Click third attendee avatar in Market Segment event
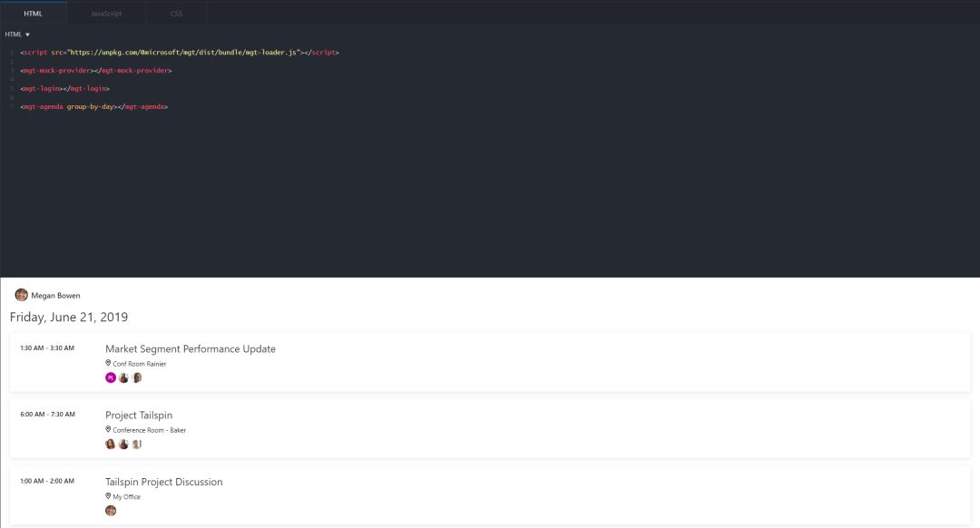This screenshot has height=528, width=980. pyautogui.click(x=137, y=377)
